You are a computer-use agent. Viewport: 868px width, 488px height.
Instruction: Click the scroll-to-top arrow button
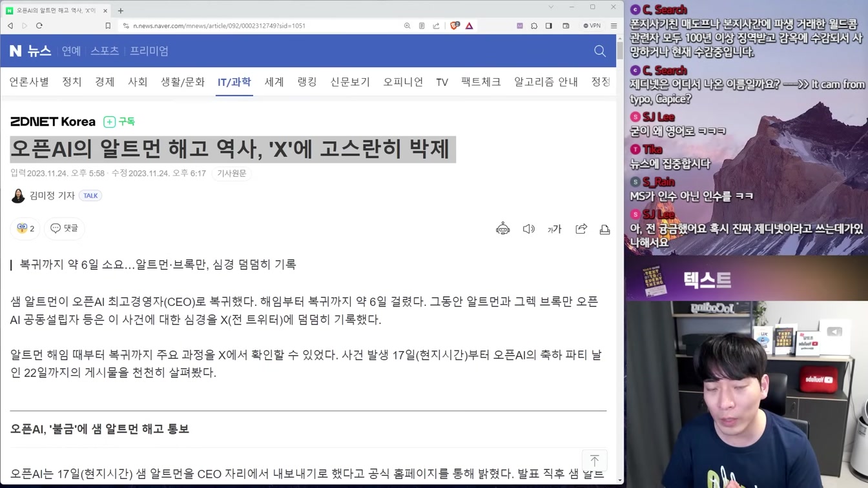pyautogui.click(x=594, y=460)
